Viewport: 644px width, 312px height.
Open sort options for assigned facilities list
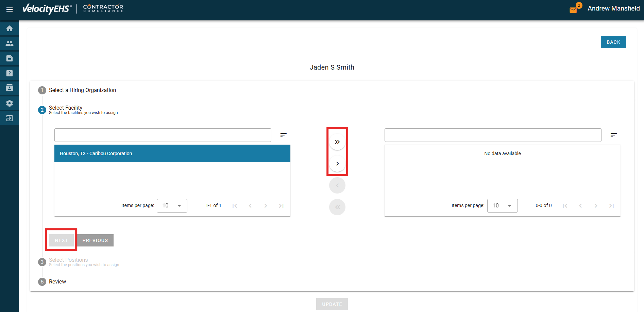coord(613,135)
